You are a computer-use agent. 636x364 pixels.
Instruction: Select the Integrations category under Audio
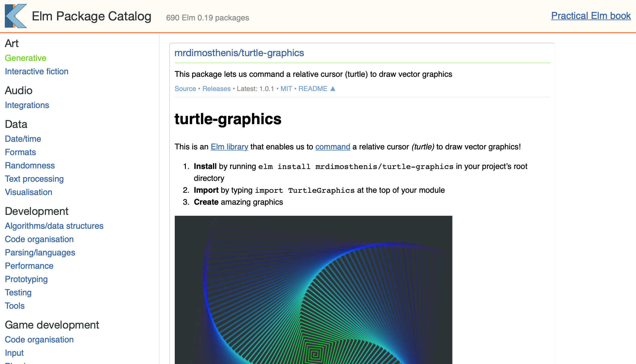(27, 105)
